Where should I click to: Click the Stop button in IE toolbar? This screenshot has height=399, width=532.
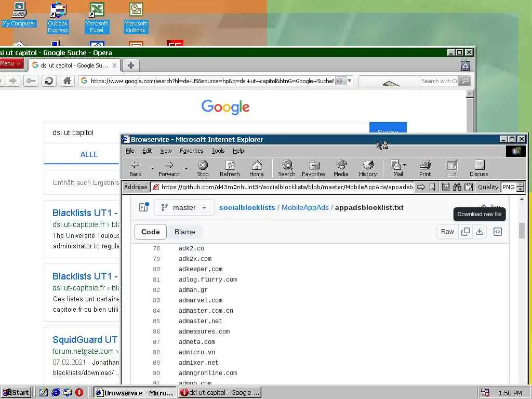pyautogui.click(x=203, y=169)
